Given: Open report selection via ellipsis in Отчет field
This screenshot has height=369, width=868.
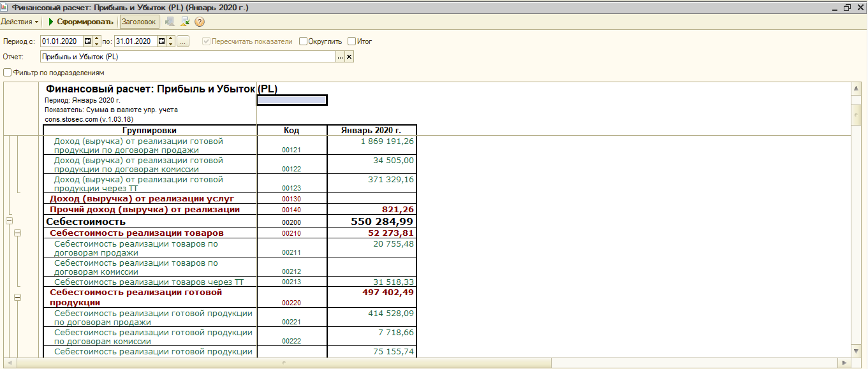Looking at the screenshot, I should (340, 57).
